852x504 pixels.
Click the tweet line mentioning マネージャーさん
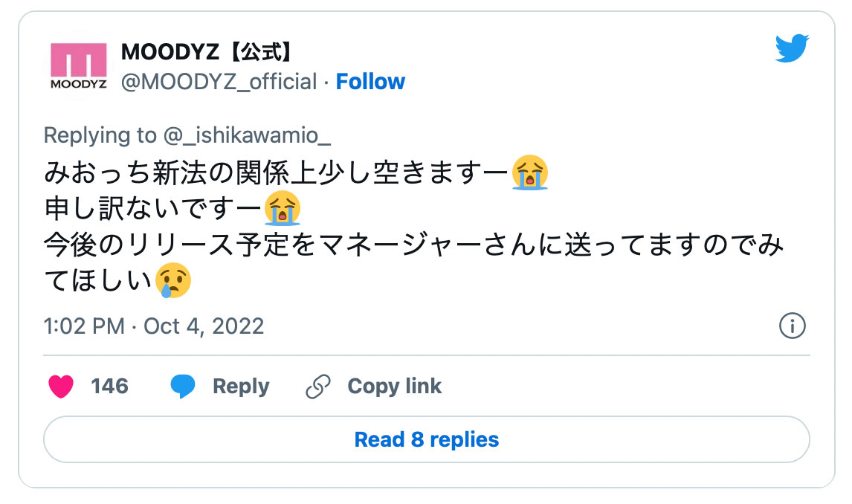[x=413, y=245]
